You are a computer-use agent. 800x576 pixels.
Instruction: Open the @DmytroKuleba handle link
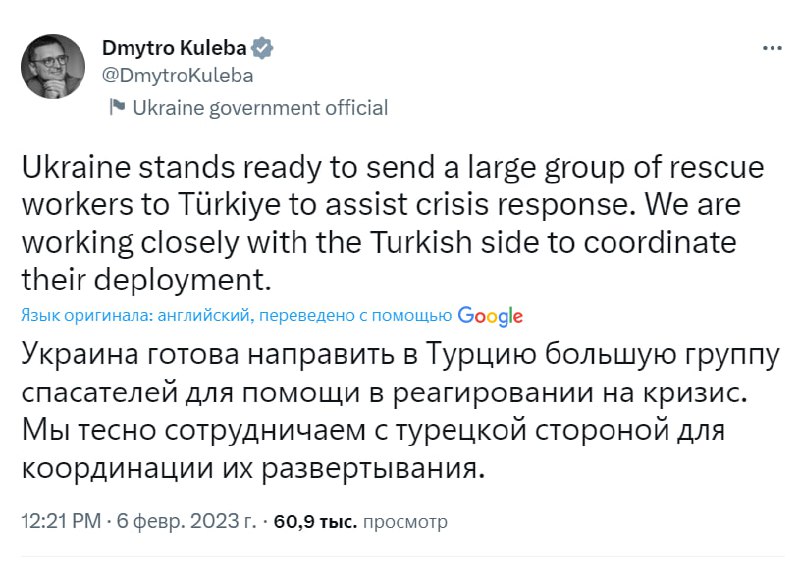pos(178,75)
